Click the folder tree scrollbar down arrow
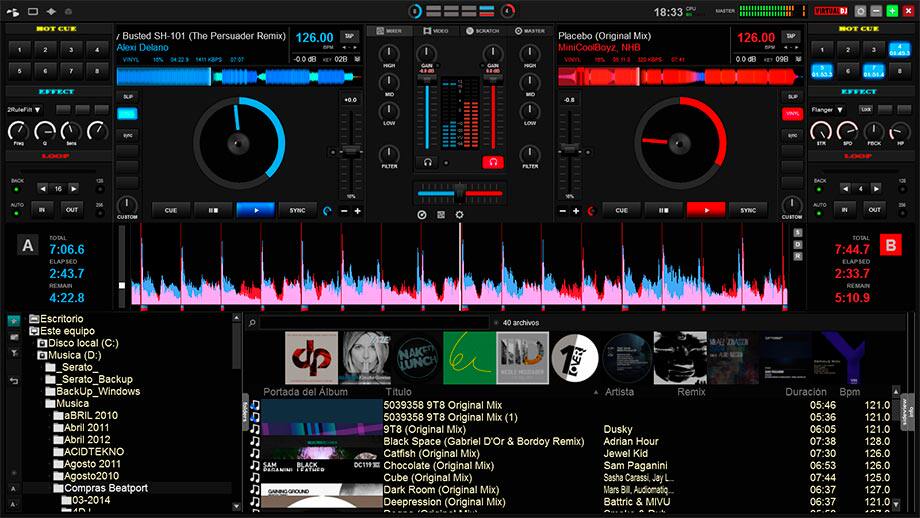The width and height of the screenshot is (920, 518). pos(236,506)
